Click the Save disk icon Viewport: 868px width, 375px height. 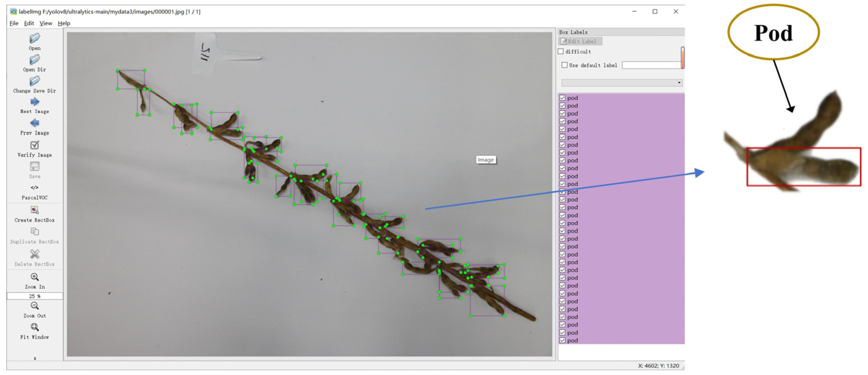34,167
